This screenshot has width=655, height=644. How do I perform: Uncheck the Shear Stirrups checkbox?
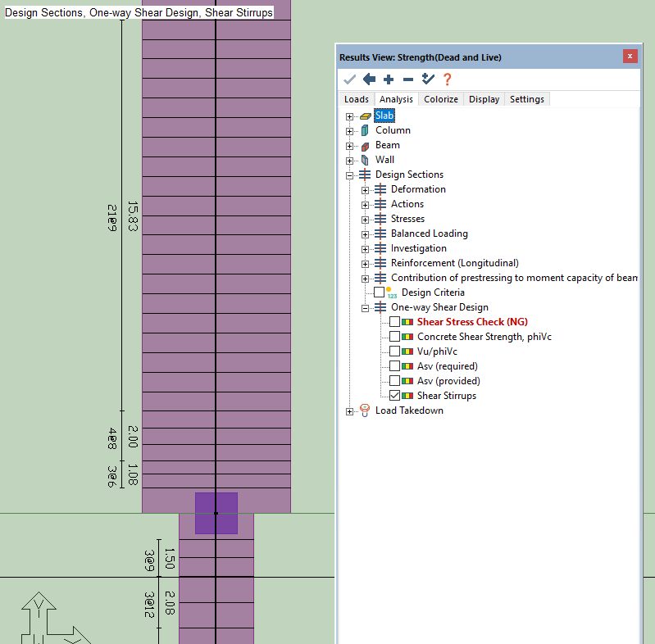click(x=395, y=396)
